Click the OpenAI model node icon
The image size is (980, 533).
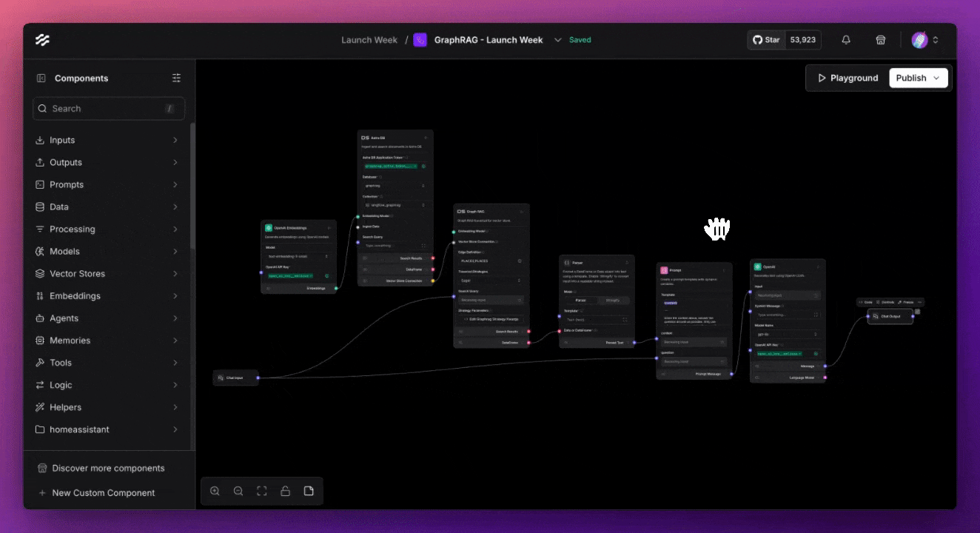pyautogui.click(x=758, y=266)
